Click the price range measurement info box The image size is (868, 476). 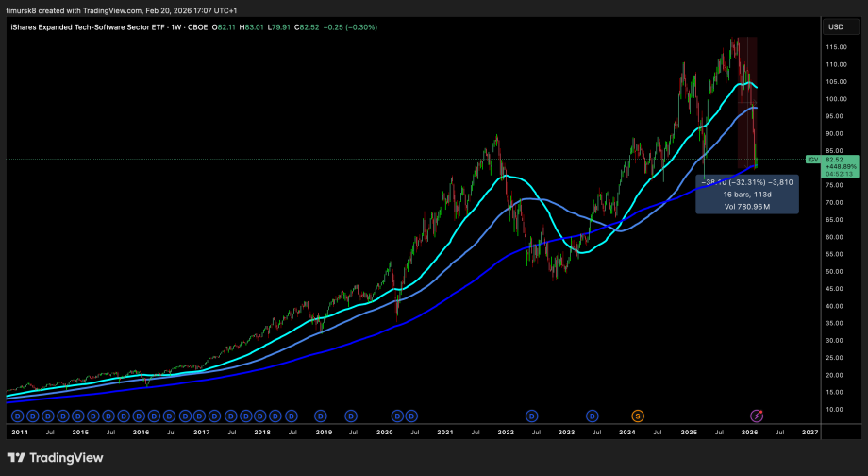coord(747,194)
